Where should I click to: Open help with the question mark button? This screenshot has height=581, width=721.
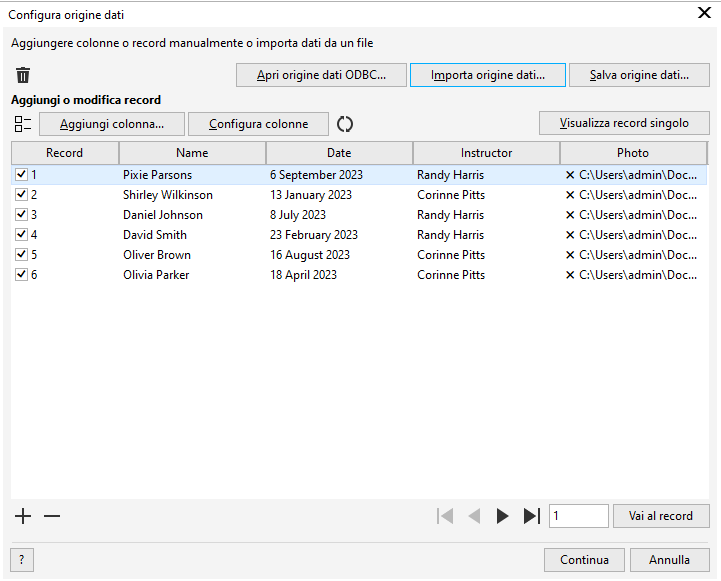[x=21, y=560]
